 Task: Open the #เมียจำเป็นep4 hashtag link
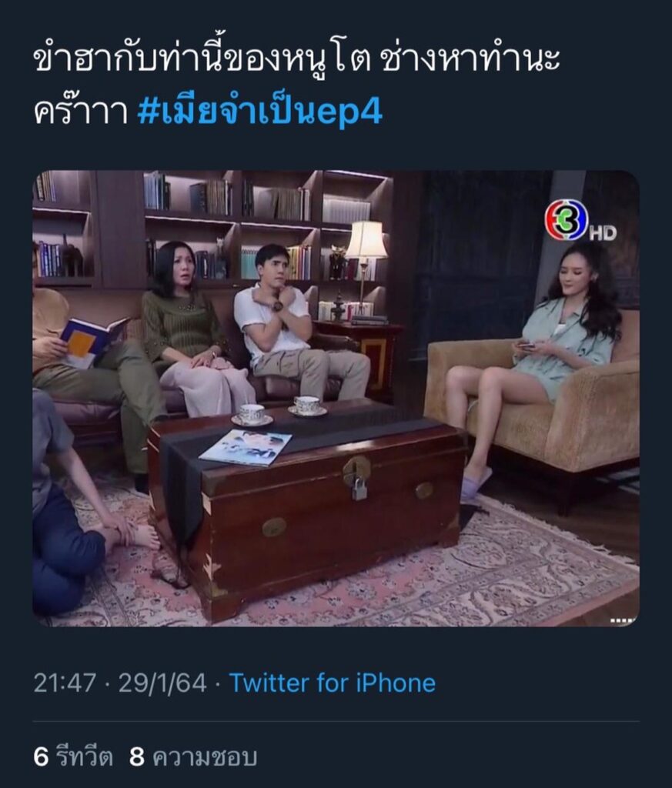(x=259, y=111)
